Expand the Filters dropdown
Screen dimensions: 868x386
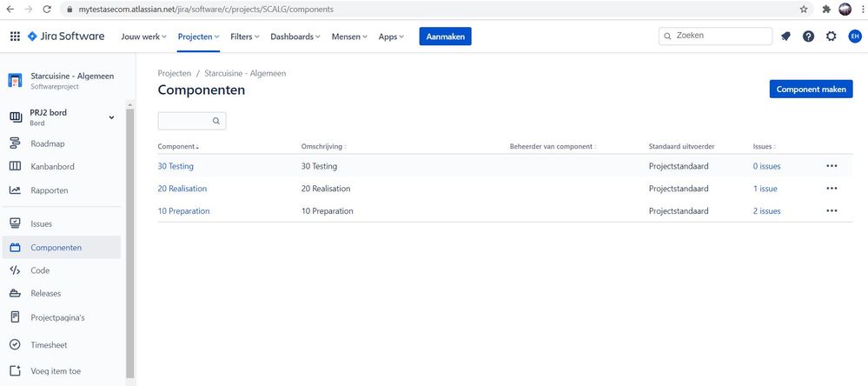tap(245, 37)
